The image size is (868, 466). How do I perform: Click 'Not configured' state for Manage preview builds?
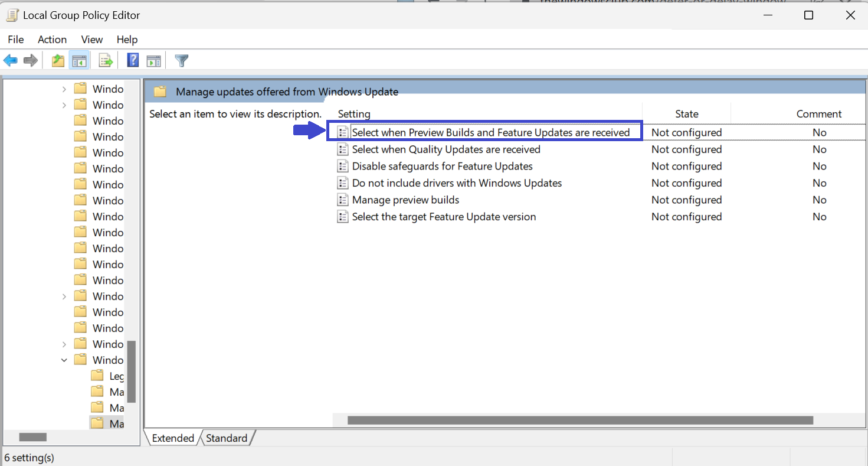pos(687,200)
